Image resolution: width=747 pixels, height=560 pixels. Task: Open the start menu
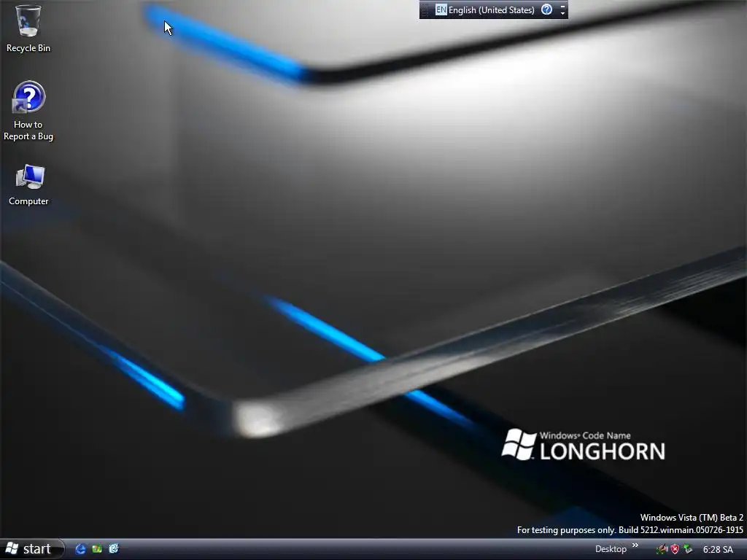pos(31,549)
